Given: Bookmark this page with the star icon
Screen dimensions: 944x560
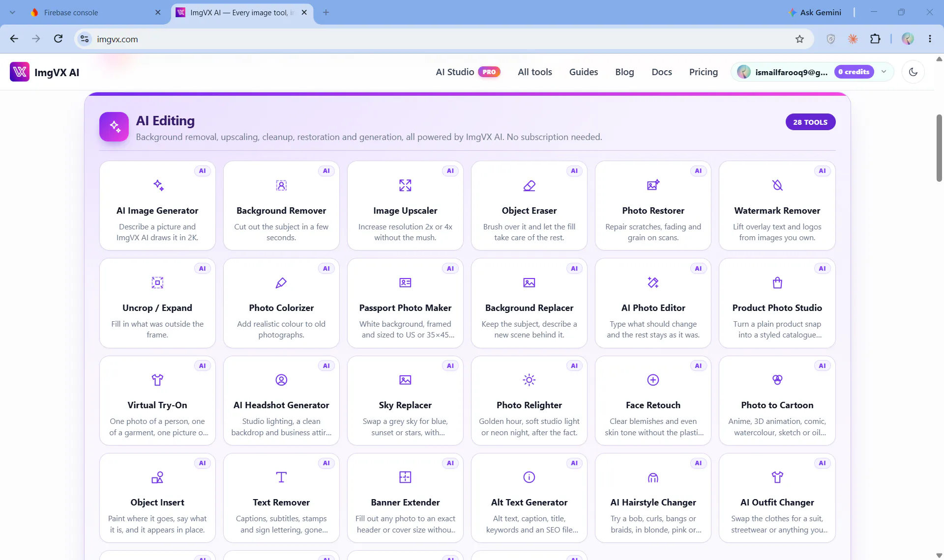Looking at the screenshot, I should pyautogui.click(x=799, y=39).
